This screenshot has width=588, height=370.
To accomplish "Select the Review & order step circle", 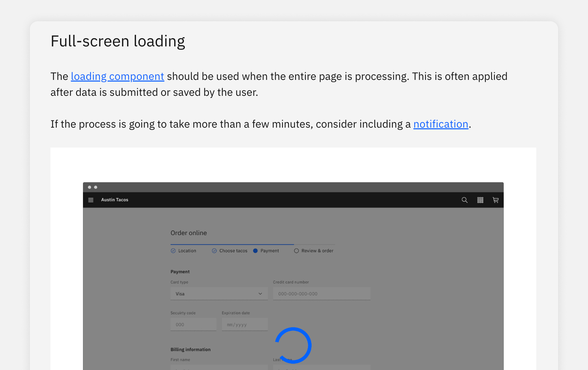I will pos(296,251).
